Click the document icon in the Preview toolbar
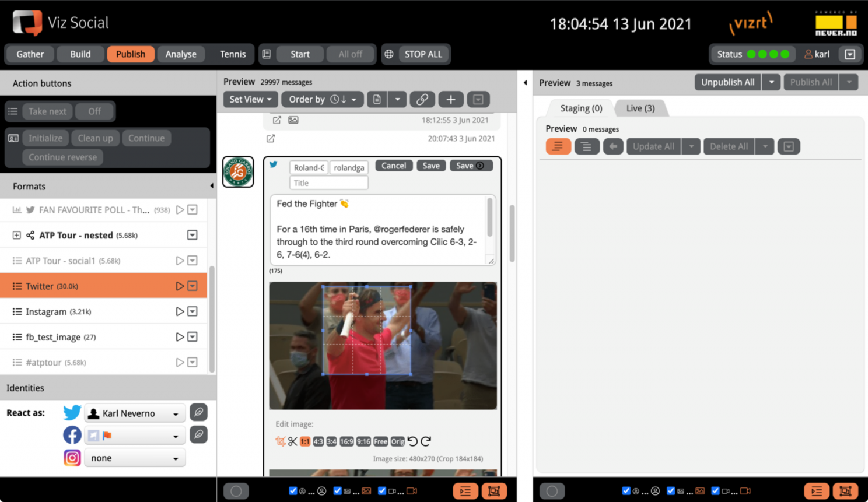Viewport: 868px width, 502px height. point(377,100)
